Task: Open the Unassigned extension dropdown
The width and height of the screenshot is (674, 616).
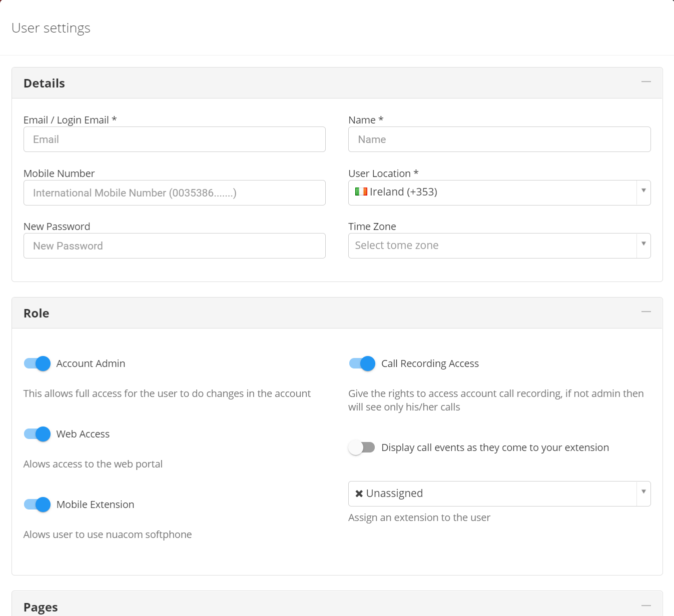Action: (x=499, y=493)
